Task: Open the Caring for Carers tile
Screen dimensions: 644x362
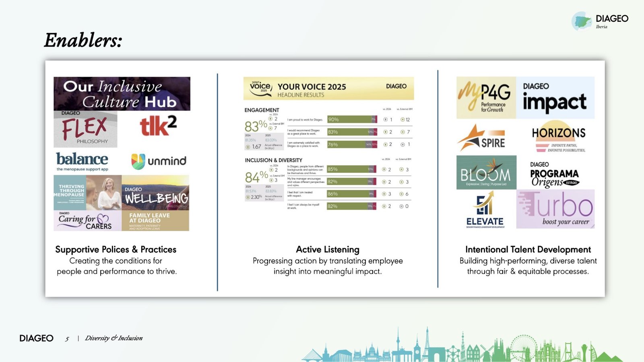Action: pyautogui.click(x=87, y=220)
